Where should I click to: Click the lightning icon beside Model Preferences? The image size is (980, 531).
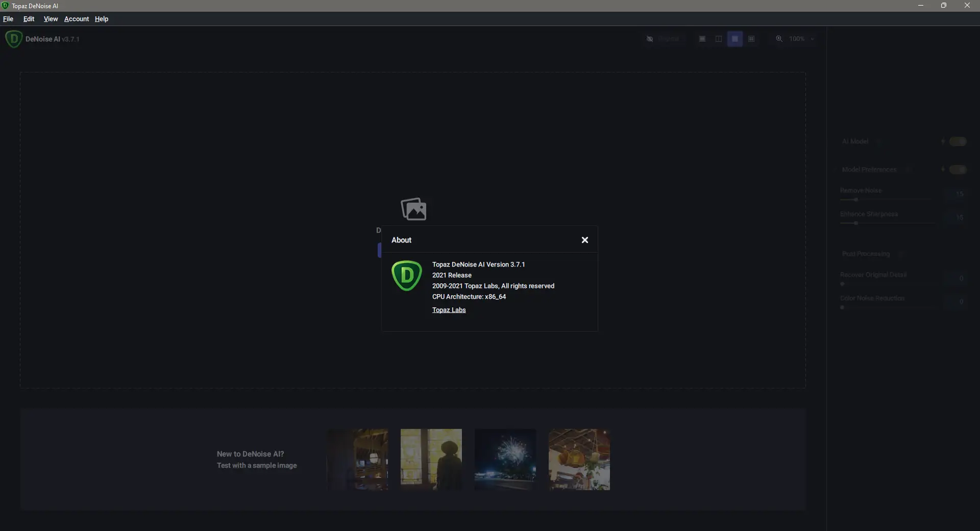coord(943,170)
